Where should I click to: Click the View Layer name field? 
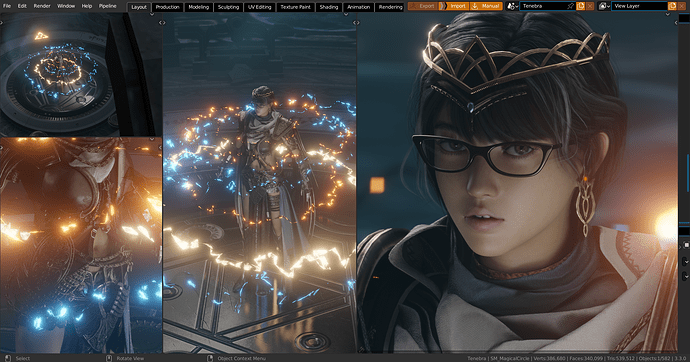click(639, 6)
